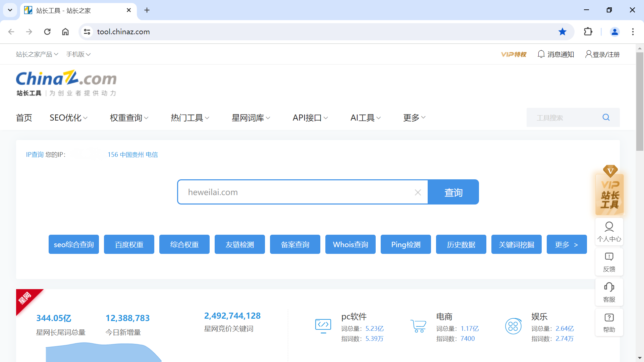Image resolution: width=644 pixels, height=362 pixels.
Task: Click the blue 查询 button
Action: pyautogui.click(x=453, y=192)
